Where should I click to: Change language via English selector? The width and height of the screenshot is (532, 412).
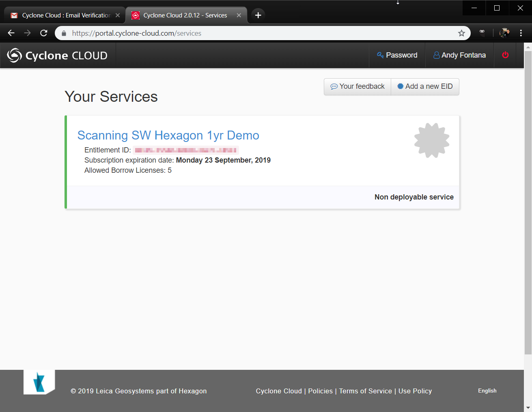coord(487,391)
